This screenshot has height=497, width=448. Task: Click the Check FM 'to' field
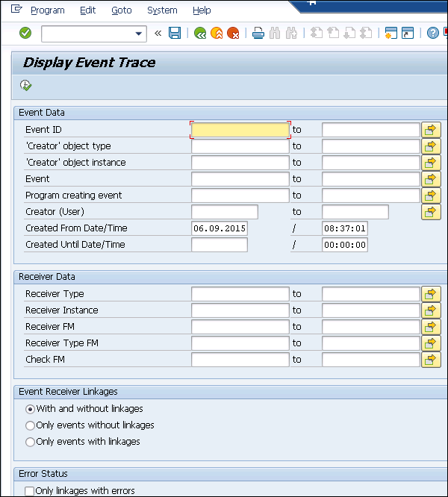point(371,360)
